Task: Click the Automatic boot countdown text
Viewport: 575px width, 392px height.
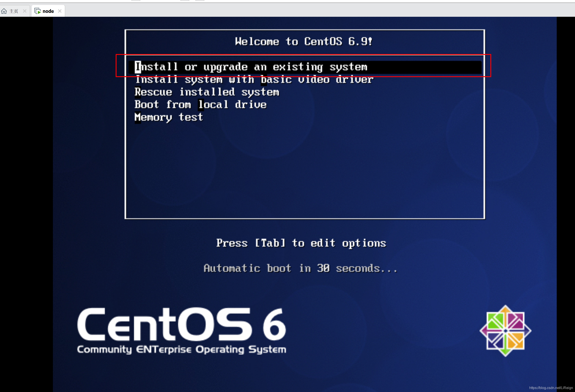Action: [x=301, y=268]
